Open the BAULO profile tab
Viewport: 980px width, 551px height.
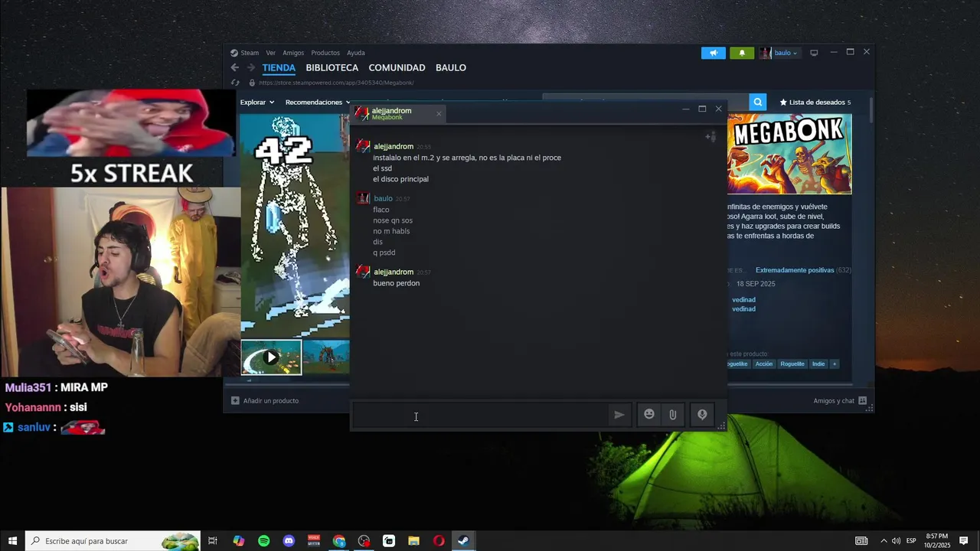[x=451, y=67]
